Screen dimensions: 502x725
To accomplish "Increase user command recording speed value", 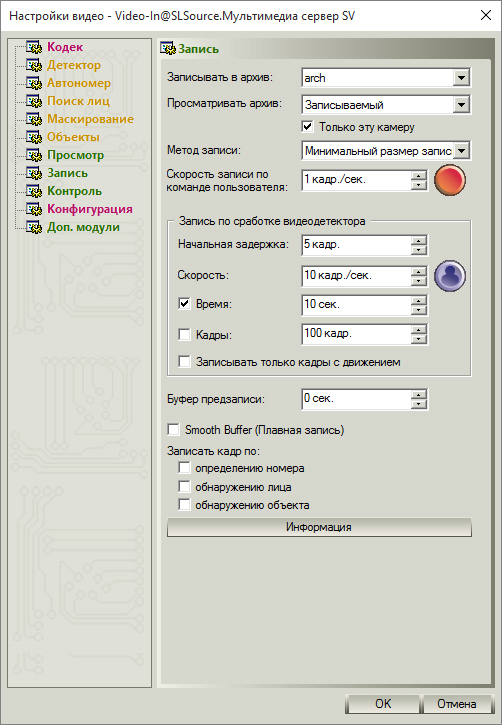I will [419, 176].
